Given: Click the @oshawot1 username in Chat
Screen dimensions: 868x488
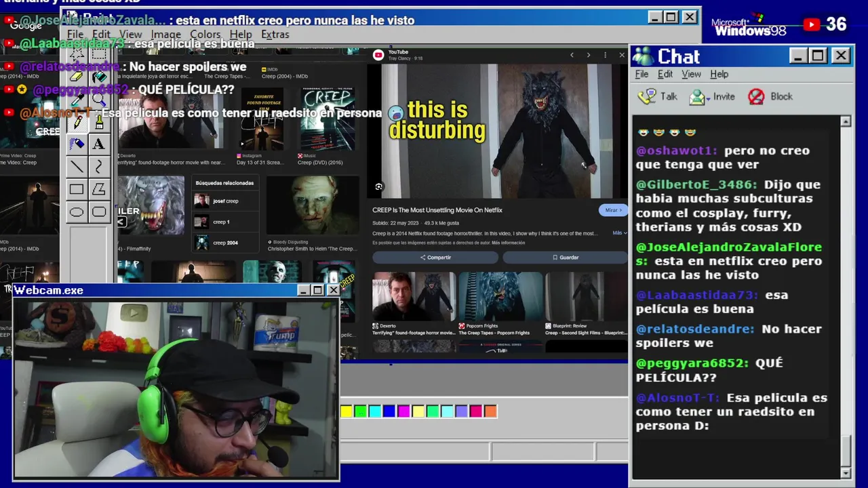Looking at the screenshot, I should pos(676,150).
